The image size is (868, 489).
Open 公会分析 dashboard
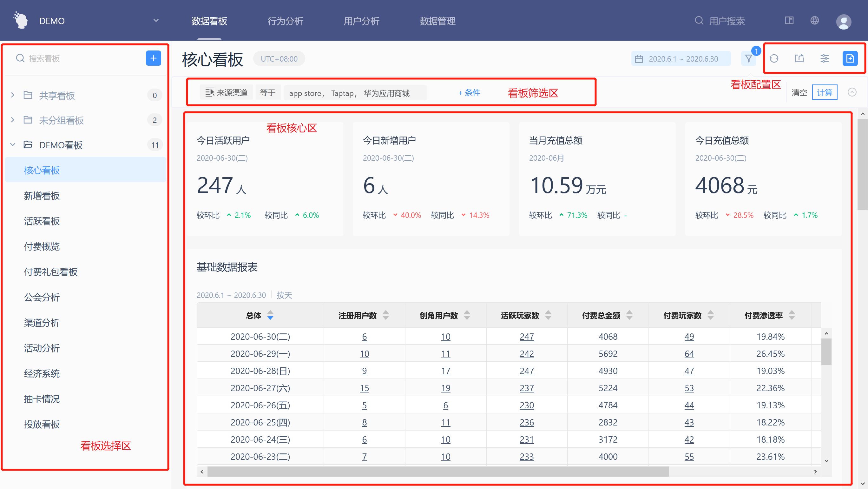pos(86,297)
